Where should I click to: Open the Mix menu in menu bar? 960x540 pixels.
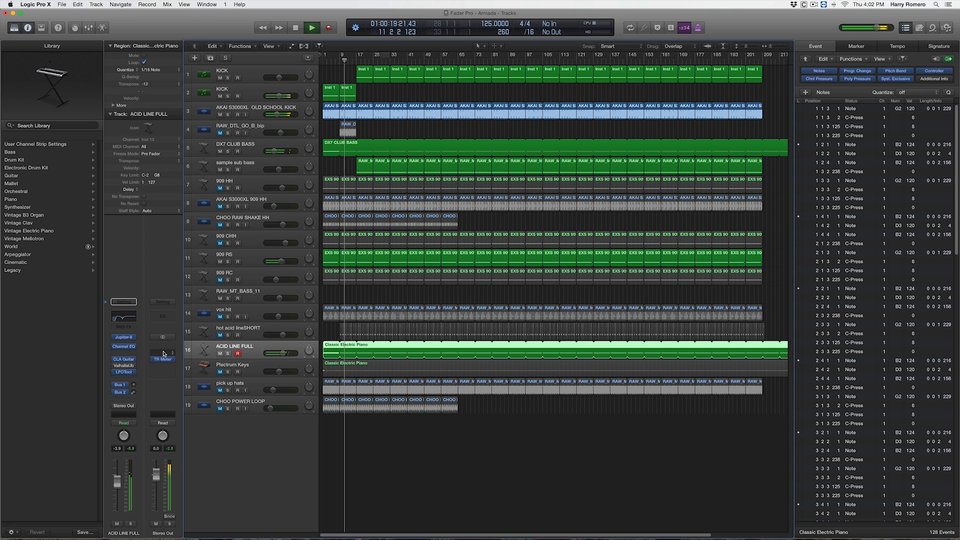(167, 4)
